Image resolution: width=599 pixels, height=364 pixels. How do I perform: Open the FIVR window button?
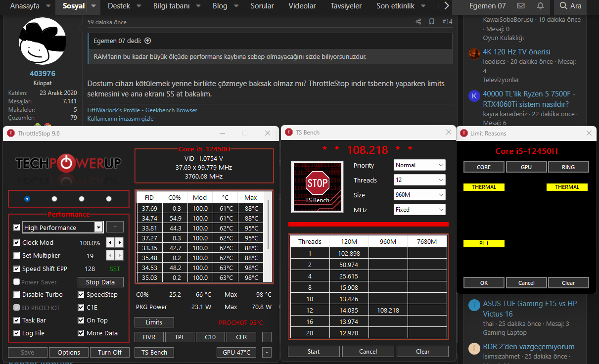pos(149,337)
